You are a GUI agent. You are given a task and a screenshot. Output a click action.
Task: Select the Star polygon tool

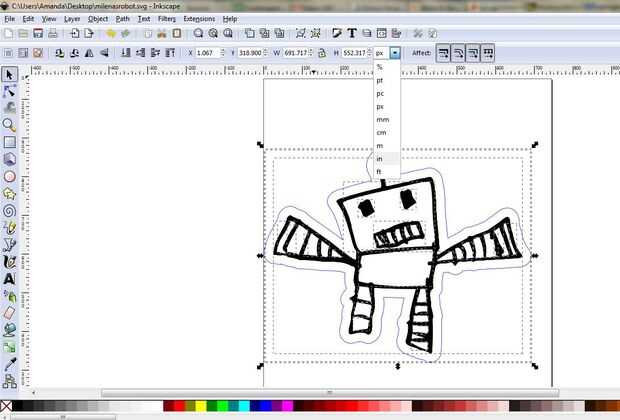click(x=9, y=193)
